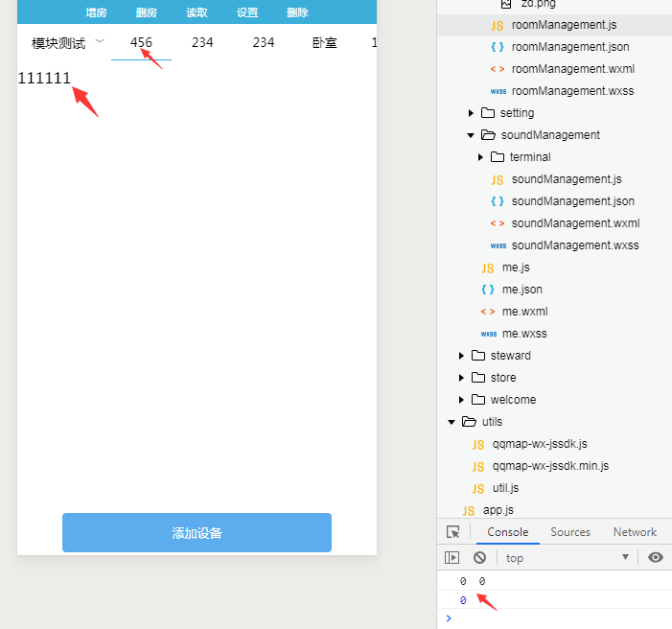The width and height of the screenshot is (672, 629).
Task: Click WXSS icon of me.wxss
Action: tap(489, 334)
